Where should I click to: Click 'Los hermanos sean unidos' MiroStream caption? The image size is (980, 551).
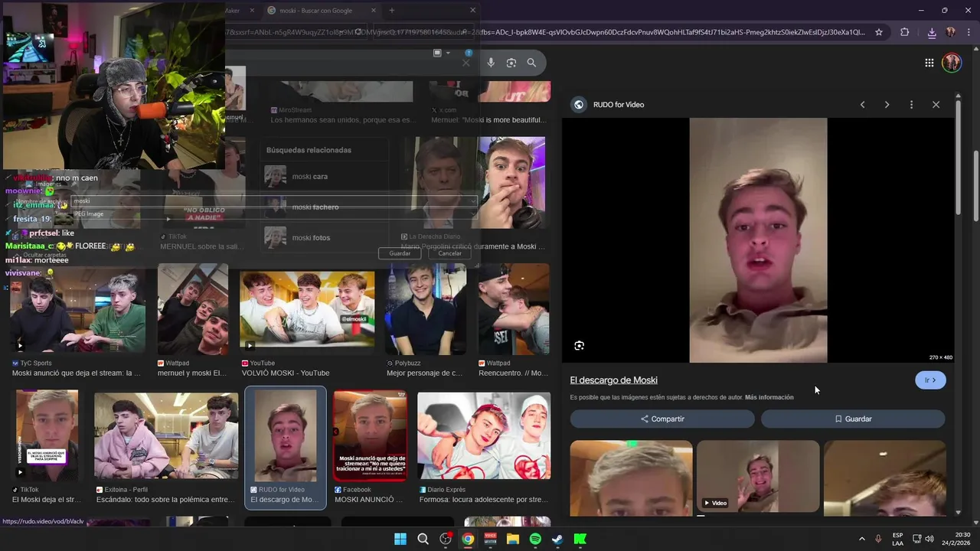[x=342, y=120]
